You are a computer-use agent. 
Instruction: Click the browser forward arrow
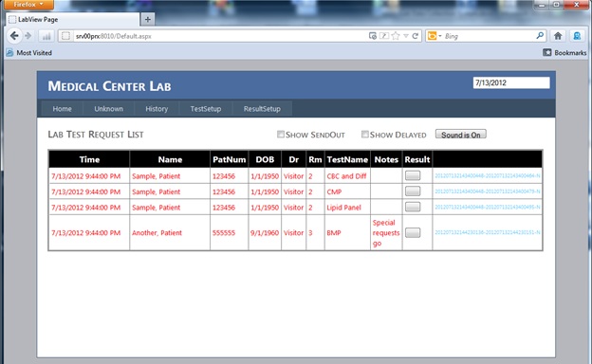28,36
